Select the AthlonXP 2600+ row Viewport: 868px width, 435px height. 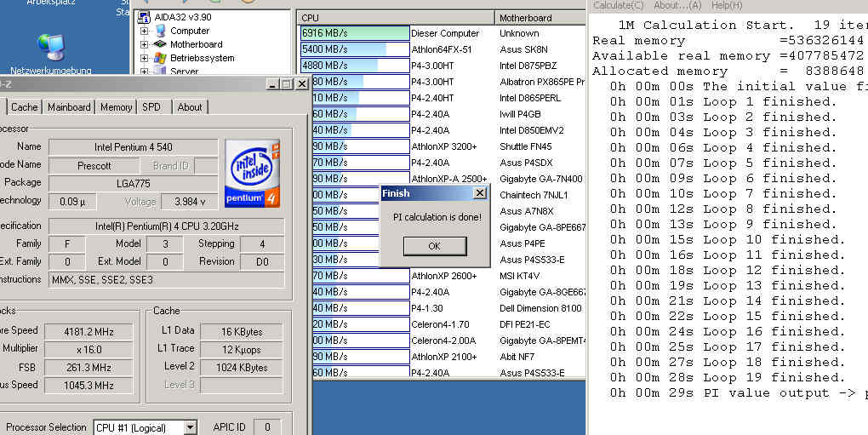[444, 276]
